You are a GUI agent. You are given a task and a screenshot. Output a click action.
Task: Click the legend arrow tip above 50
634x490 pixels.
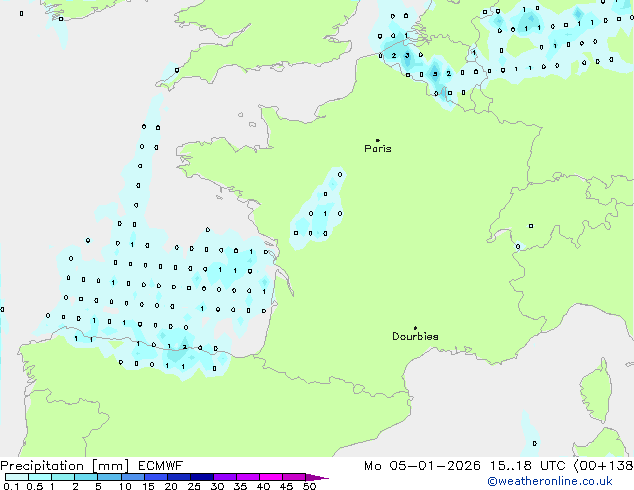[317, 477]
